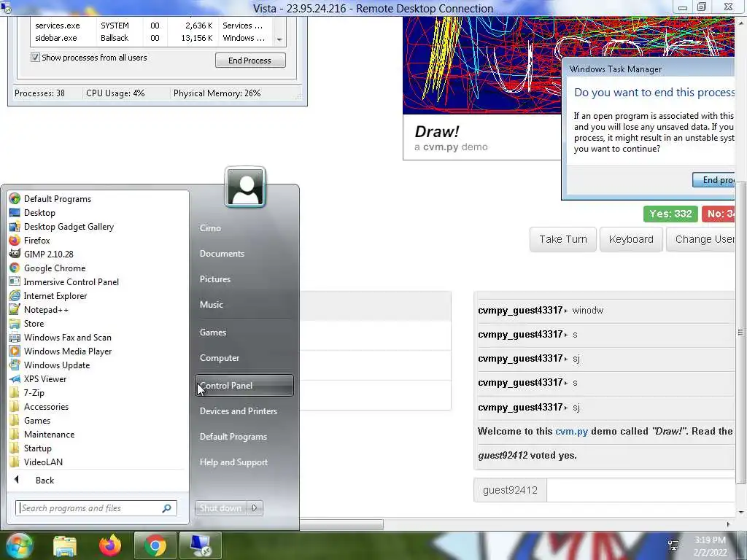Open Default Programs in right pane
Viewport: 747px width, 560px height.
pyautogui.click(x=233, y=436)
